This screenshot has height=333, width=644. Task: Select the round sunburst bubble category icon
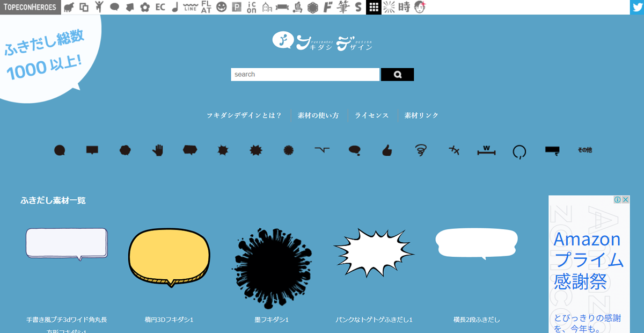click(289, 150)
